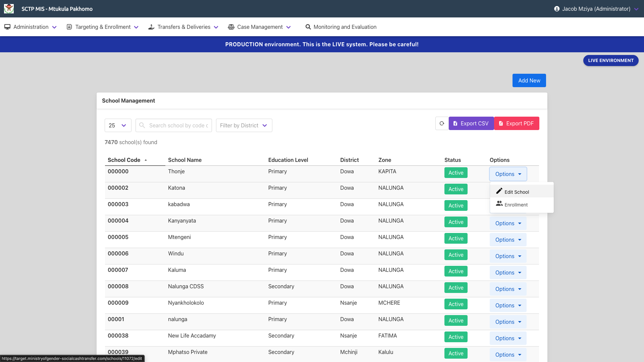The width and height of the screenshot is (644, 362).
Task: Open the 25 rows per page dropdown
Action: (x=118, y=125)
